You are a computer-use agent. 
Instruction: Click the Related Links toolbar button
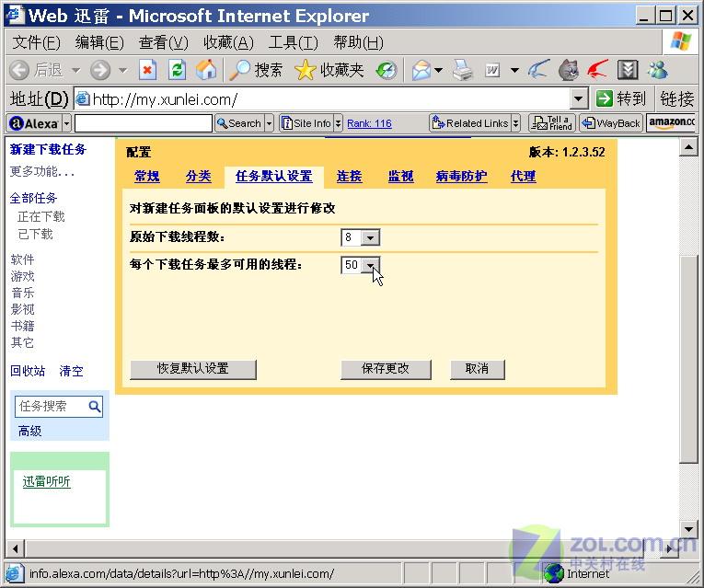(470, 123)
